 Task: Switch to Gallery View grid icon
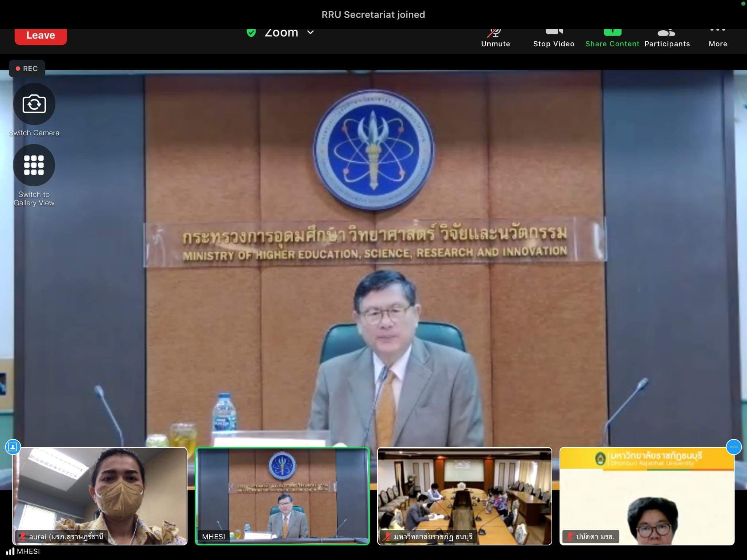(x=34, y=165)
